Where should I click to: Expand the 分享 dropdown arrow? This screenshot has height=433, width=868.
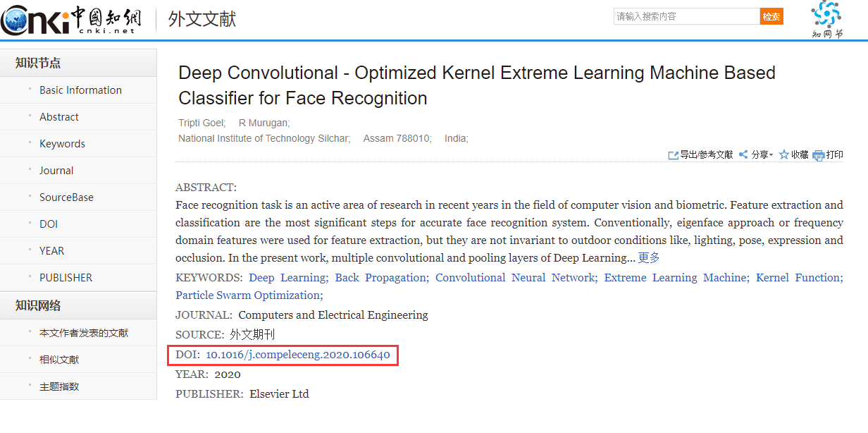(x=771, y=155)
